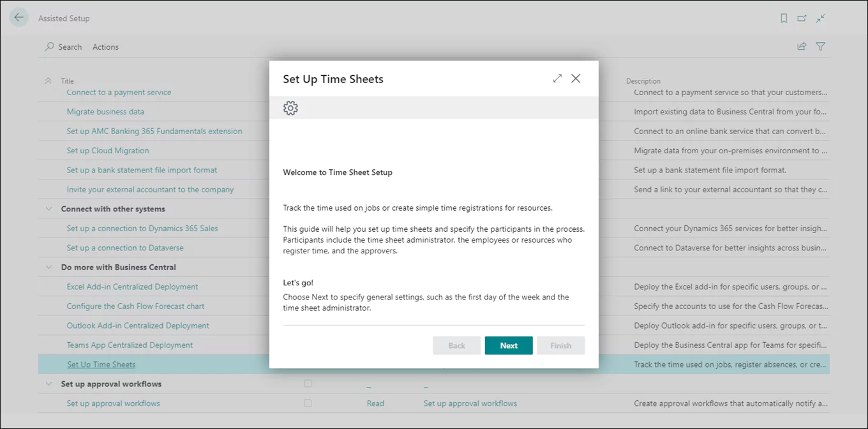Open the Actions menu
The height and width of the screenshot is (429, 868).
pos(105,47)
